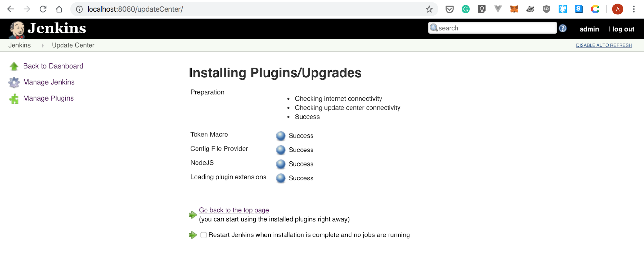Click the green arrow beside Go back link

tap(193, 215)
